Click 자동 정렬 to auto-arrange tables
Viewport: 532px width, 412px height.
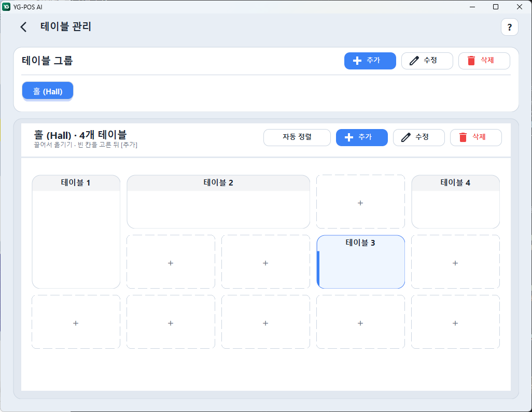point(297,137)
